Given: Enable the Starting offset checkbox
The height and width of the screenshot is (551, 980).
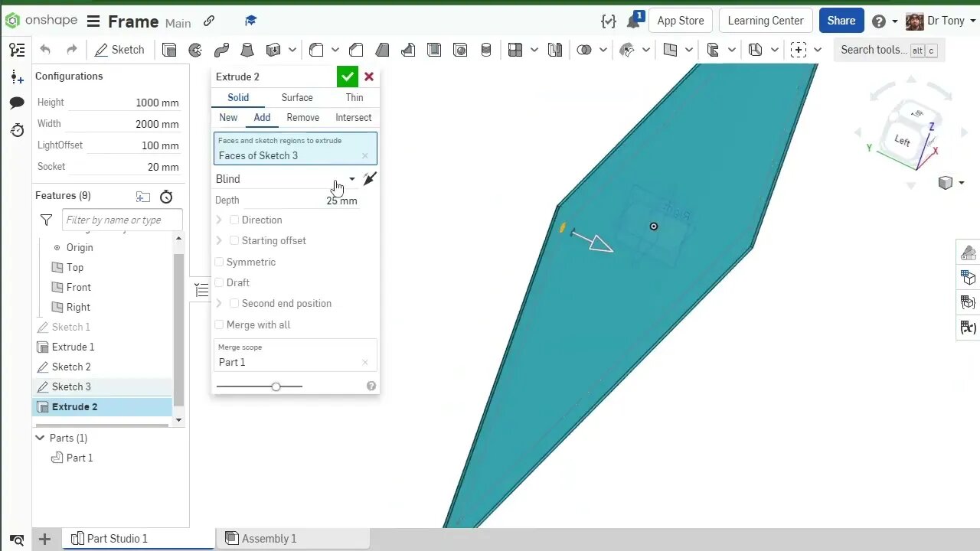Looking at the screenshot, I should (x=234, y=241).
